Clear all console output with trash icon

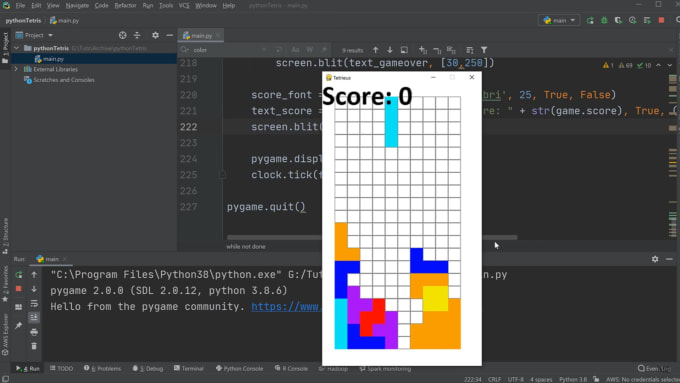coord(34,346)
